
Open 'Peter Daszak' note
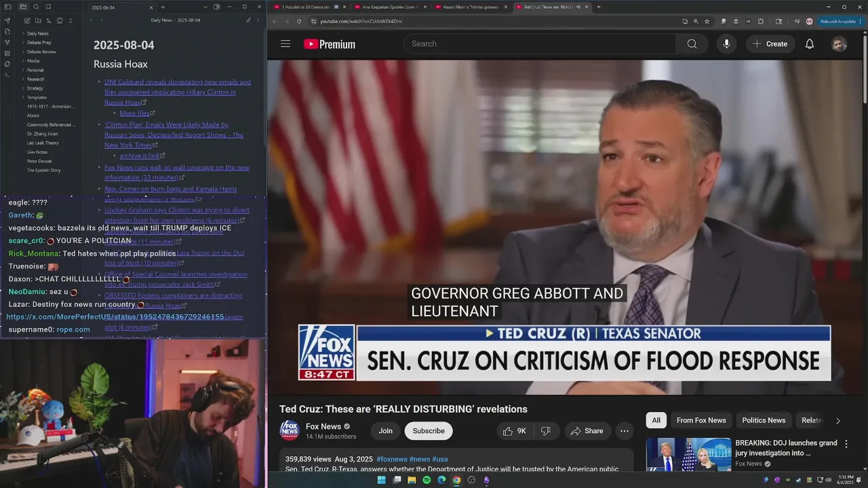[x=39, y=161]
